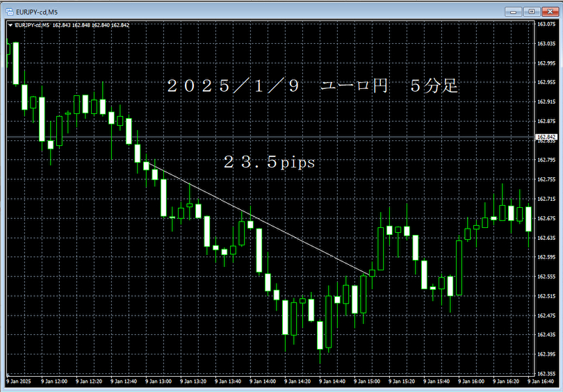The width and height of the screenshot is (563, 392).
Task: Click the price scale value 162.355
Action: [546, 374]
